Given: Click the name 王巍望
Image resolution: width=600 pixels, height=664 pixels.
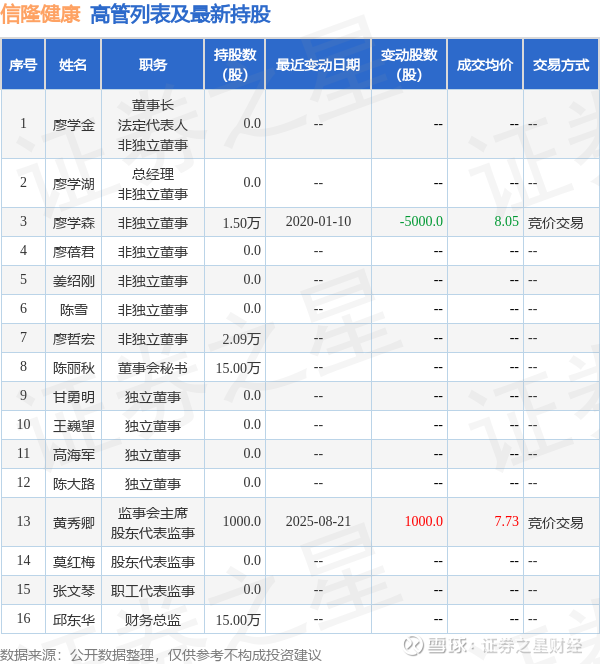Looking at the screenshot, I should (73, 426).
